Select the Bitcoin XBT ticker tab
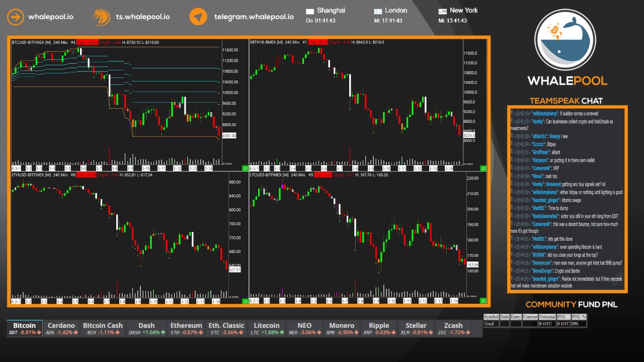Screen dimensions: 644x362 (25, 329)
